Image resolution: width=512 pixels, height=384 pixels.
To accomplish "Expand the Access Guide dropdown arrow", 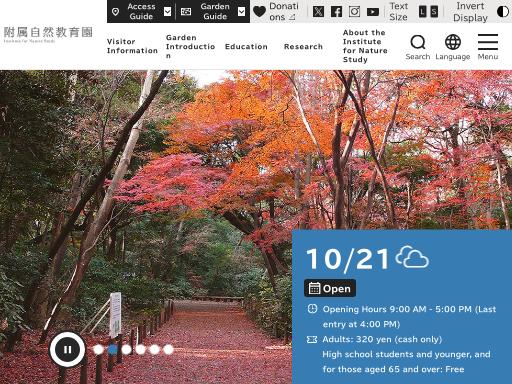I will click(167, 12).
